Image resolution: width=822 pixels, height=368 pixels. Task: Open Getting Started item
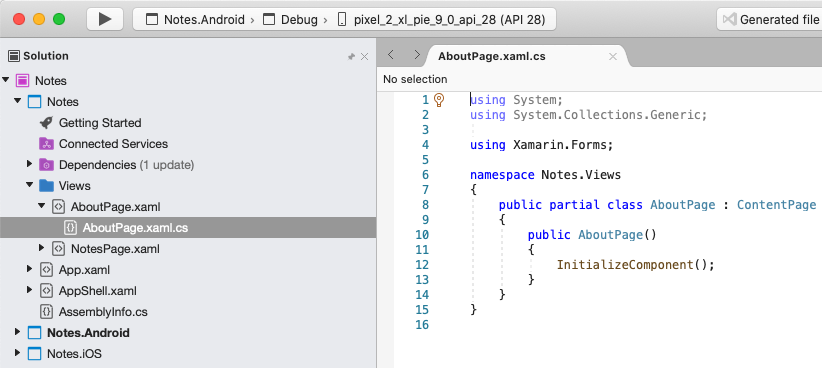tap(100, 123)
